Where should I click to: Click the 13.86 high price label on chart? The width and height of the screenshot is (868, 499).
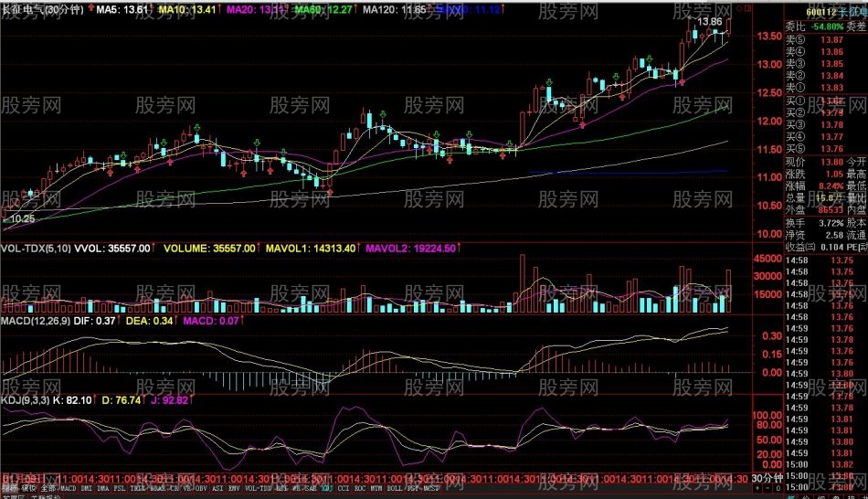[709, 22]
